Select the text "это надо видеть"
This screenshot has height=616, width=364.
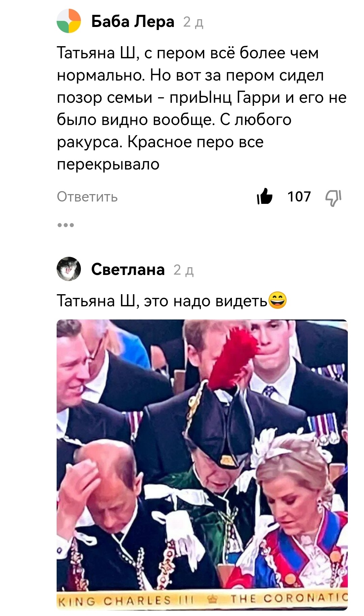206,301
